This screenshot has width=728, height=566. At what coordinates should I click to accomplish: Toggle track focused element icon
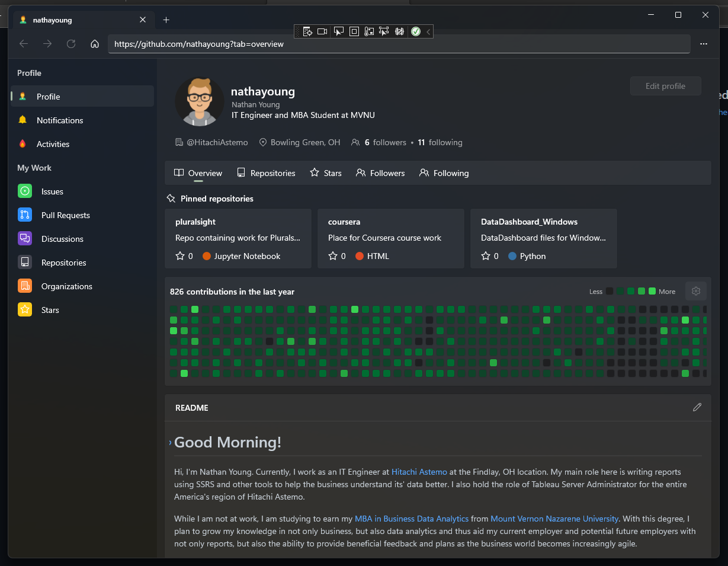[384, 31]
